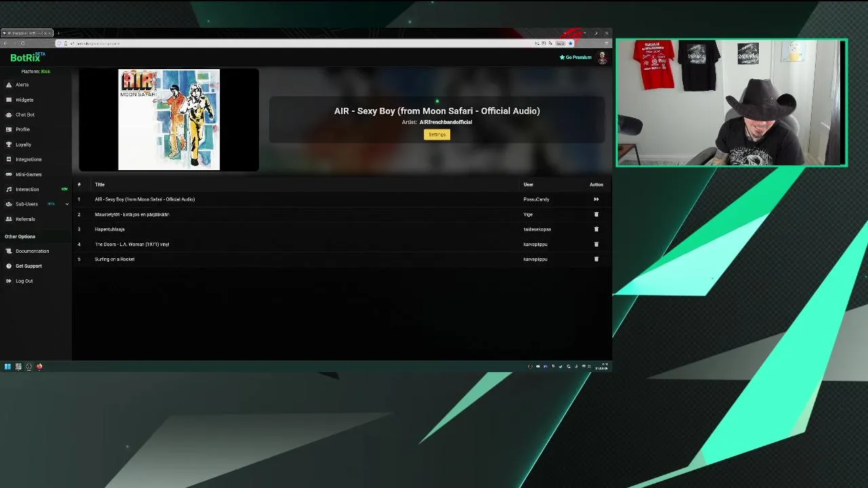Click the AIR Moon Safari album thumbnail
The image size is (868, 488).
pos(169,119)
